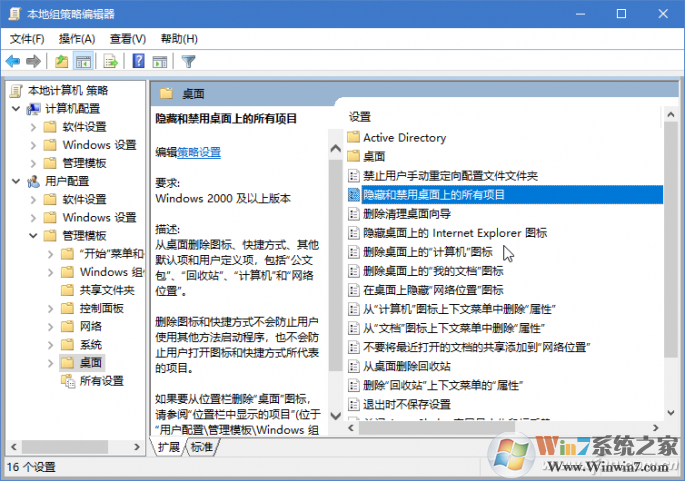685x481 pixels.
Task: Select Windows 组 folder in tree
Action: (x=111, y=272)
